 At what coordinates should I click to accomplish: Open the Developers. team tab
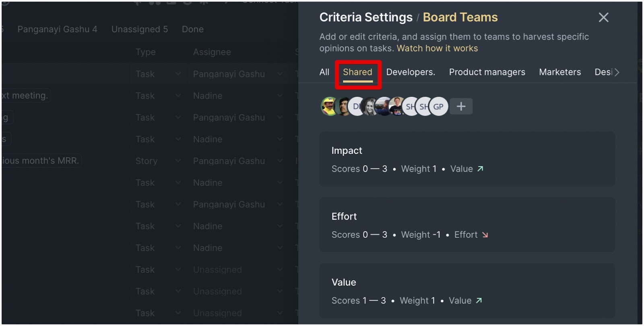pos(411,72)
